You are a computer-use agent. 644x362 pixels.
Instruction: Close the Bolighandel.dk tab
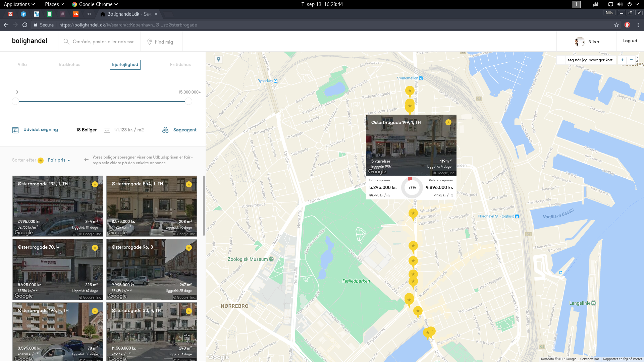pyautogui.click(x=156, y=14)
